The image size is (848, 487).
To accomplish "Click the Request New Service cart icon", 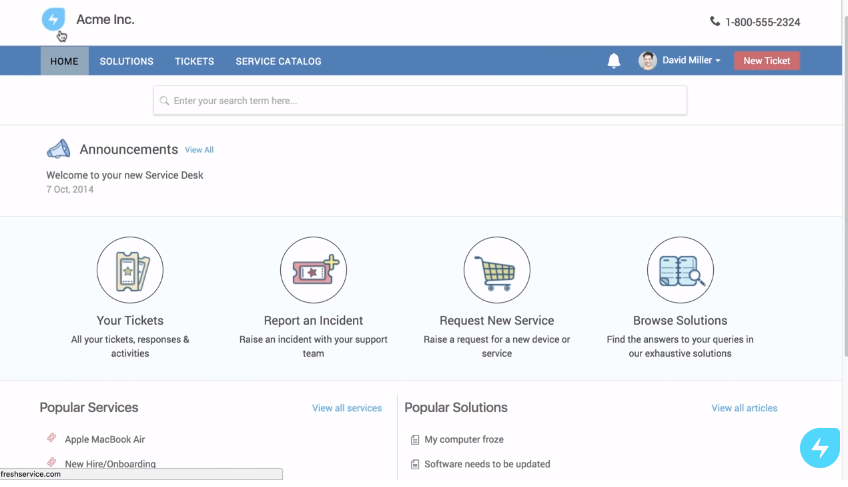I will 496,269.
